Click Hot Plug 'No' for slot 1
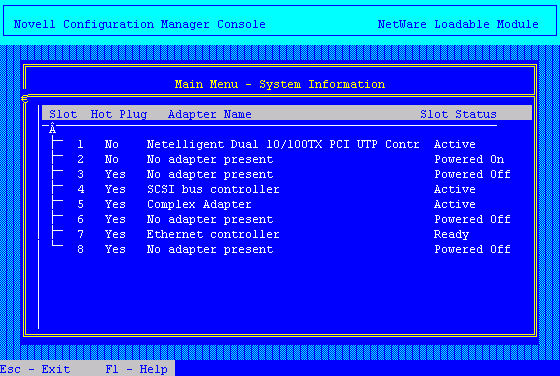560x376 pixels. [x=112, y=144]
